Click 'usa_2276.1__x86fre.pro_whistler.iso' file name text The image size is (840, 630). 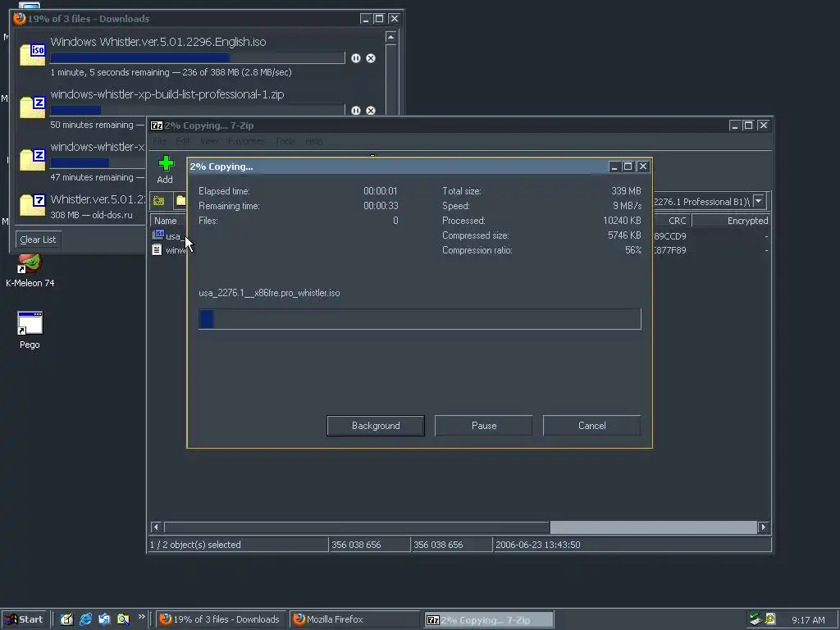tap(269, 293)
